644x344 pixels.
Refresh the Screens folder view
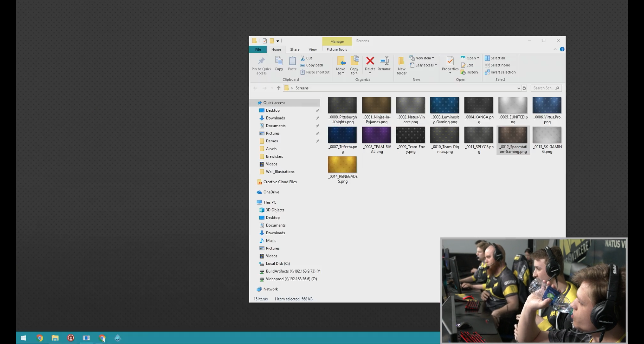(x=524, y=88)
